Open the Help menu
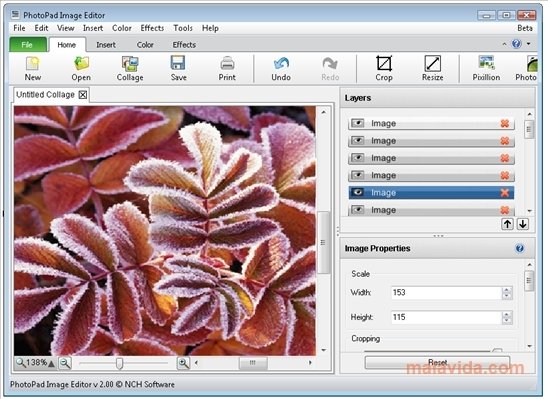 [210, 28]
